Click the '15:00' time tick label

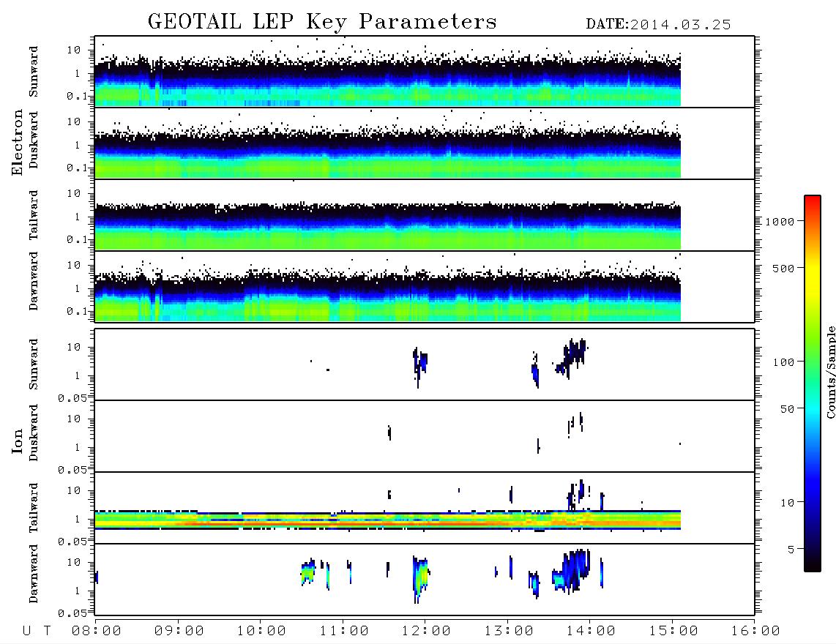click(x=673, y=632)
